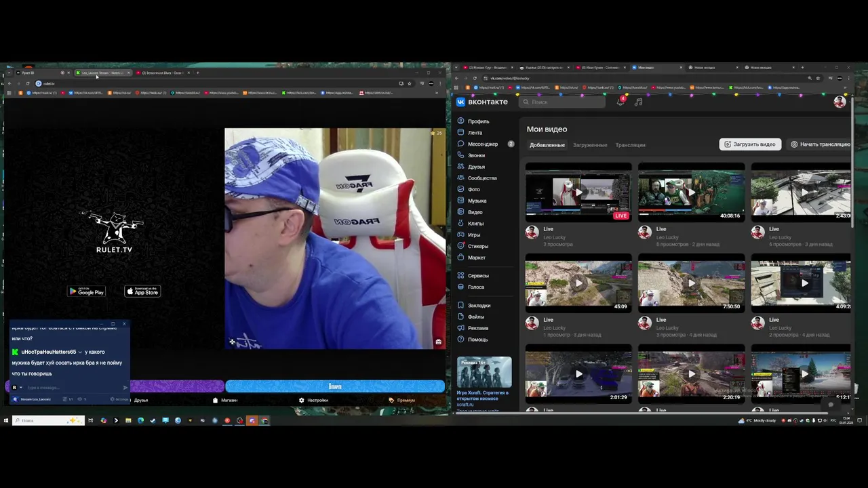Open Настройки on the rulet.tv bottom bar
The width and height of the screenshot is (868, 488).
tap(313, 401)
